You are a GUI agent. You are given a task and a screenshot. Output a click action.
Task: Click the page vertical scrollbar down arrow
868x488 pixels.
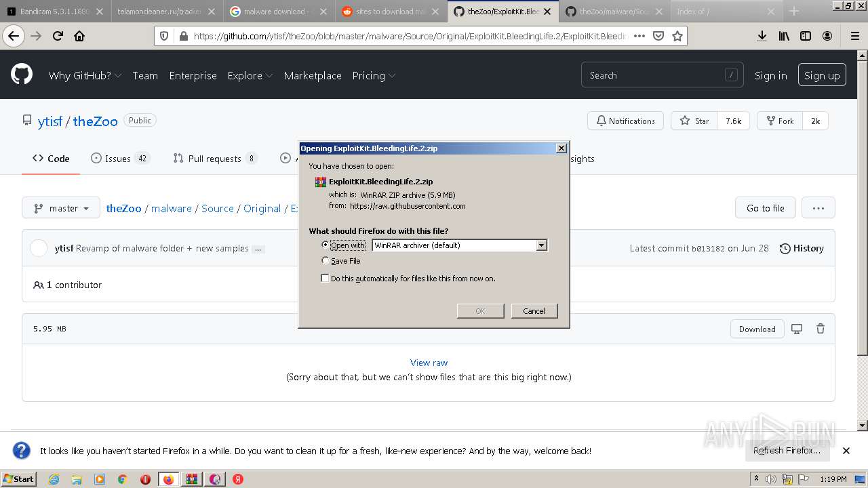[x=863, y=425]
